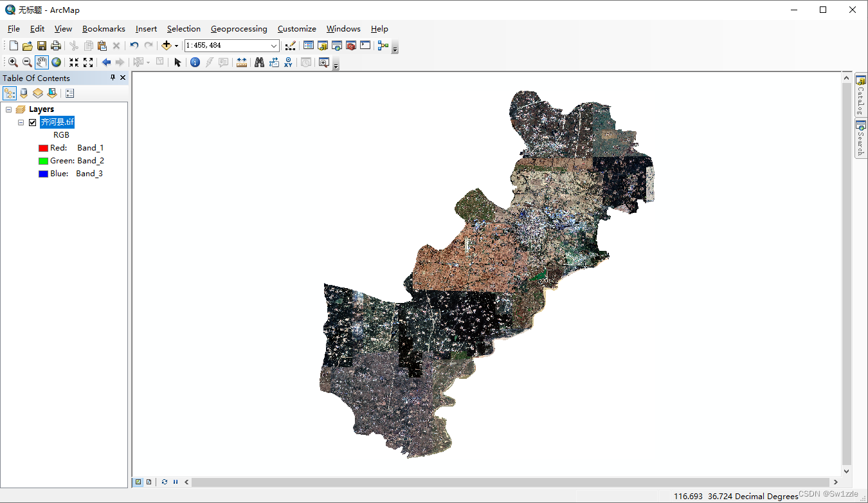Uncheck visibility of 齐河县.tif layer
The height and width of the screenshot is (503, 868).
click(x=32, y=122)
